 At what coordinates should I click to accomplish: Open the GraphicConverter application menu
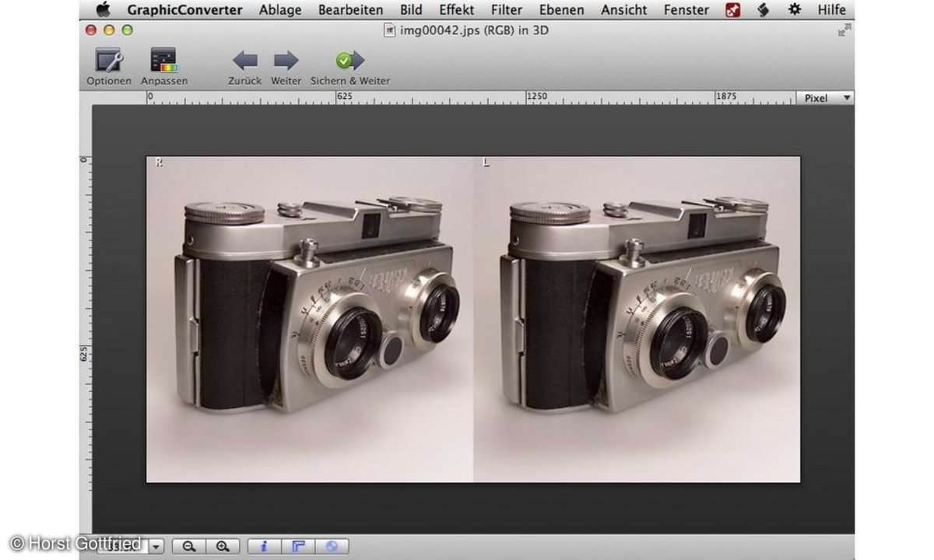(185, 10)
